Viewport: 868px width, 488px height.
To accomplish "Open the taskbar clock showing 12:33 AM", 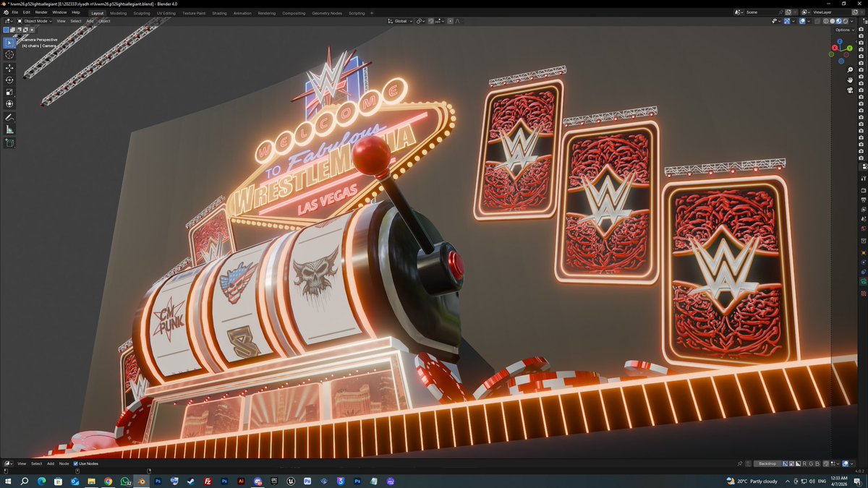I will 839,481.
